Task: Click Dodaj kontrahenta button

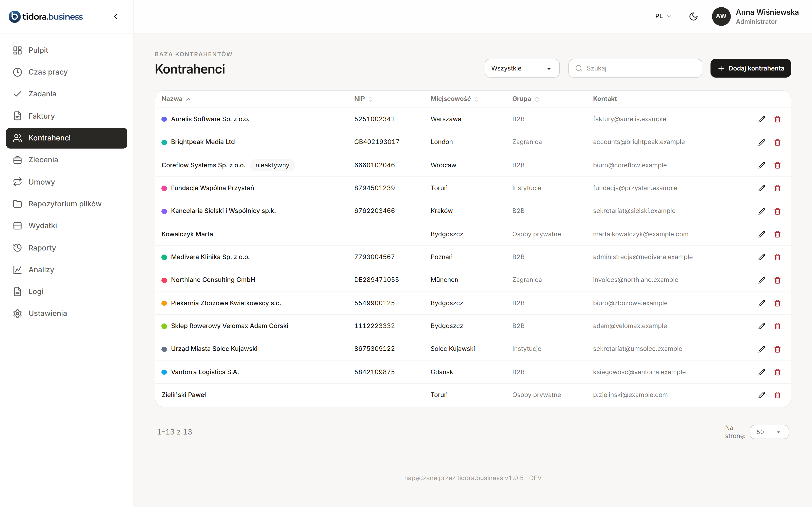Action: point(751,68)
